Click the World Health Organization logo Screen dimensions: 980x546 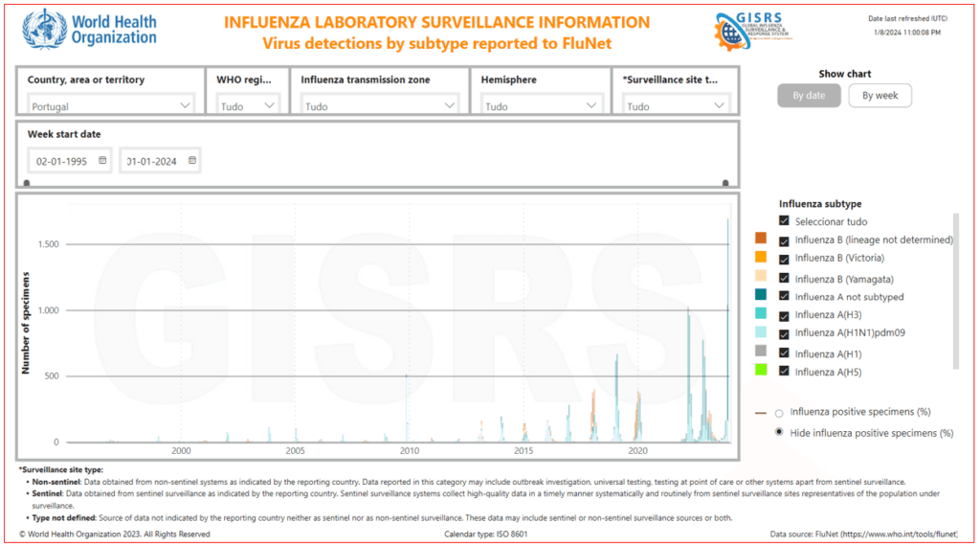pyautogui.click(x=45, y=30)
